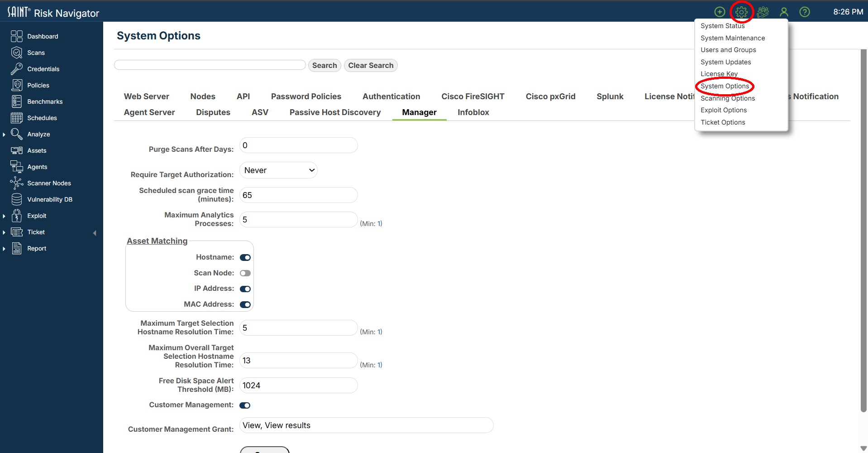Click the options search input field
The height and width of the screenshot is (453, 868).
[x=210, y=65]
